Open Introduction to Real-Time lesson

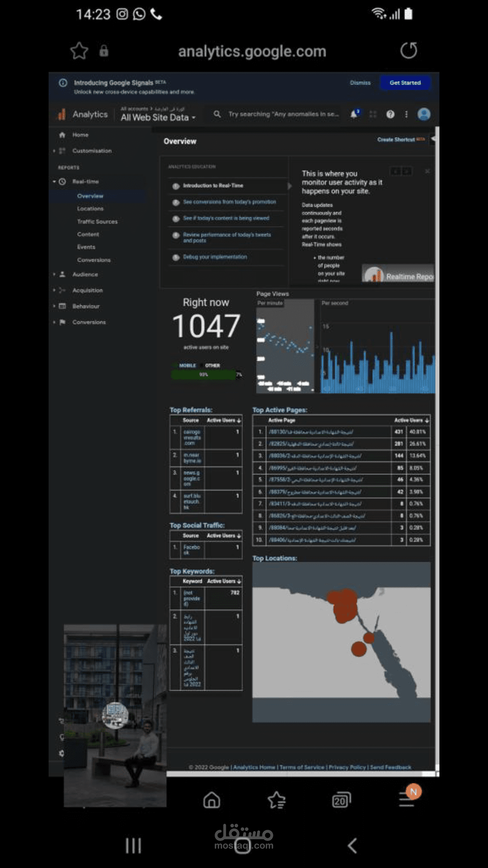point(213,186)
